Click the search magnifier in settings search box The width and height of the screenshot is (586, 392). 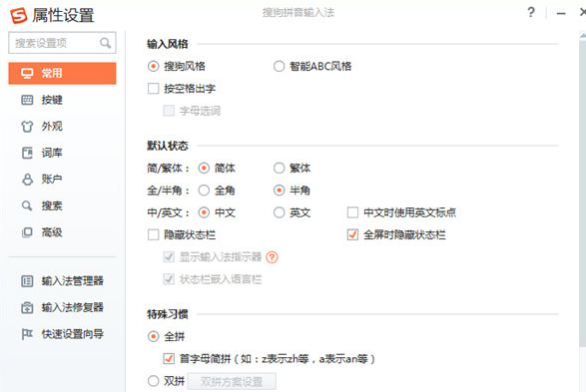pyautogui.click(x=106, y=43)
